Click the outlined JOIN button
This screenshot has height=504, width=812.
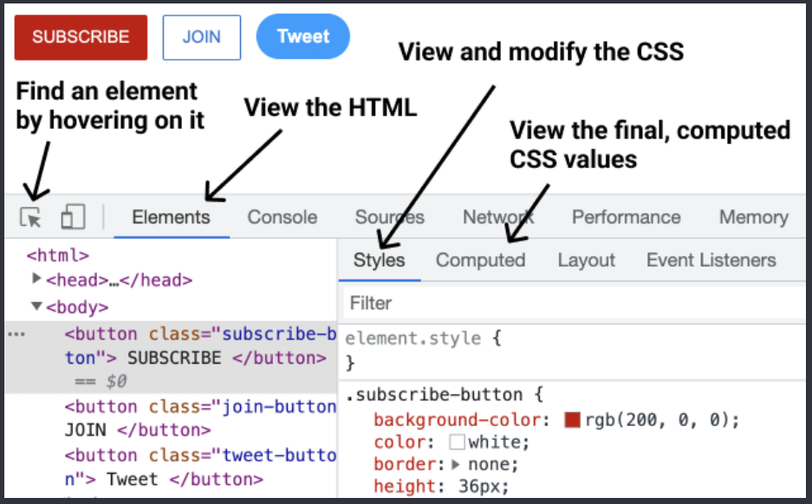[x=201, y=37]
